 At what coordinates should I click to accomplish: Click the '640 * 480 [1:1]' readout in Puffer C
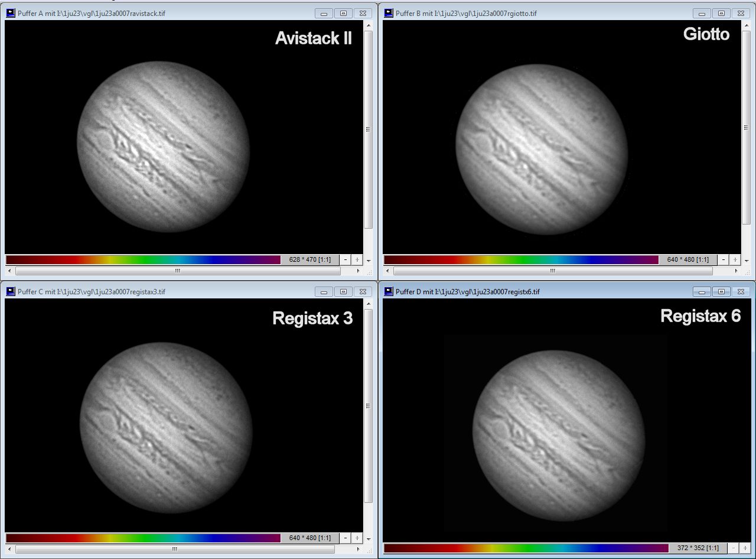310,538
